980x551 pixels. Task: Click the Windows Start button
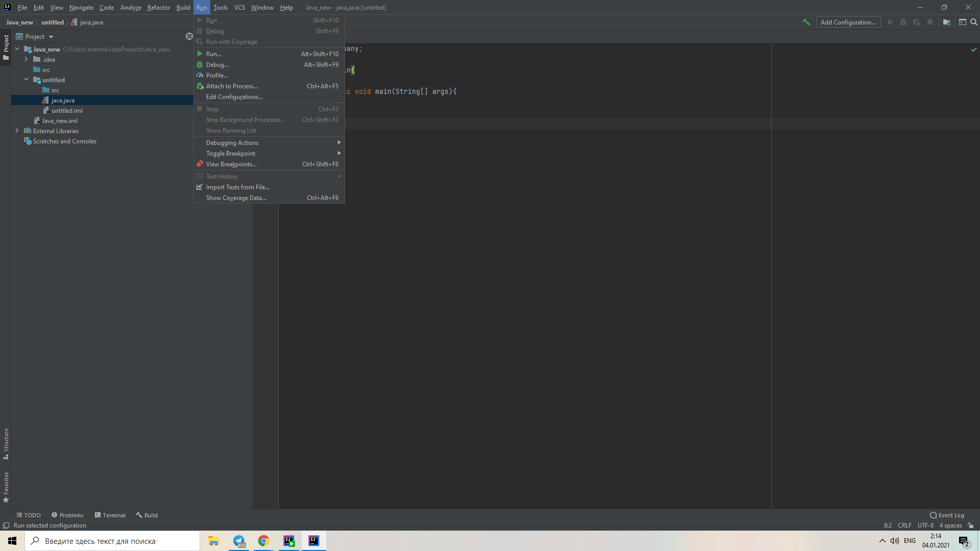tap(12, 541)
